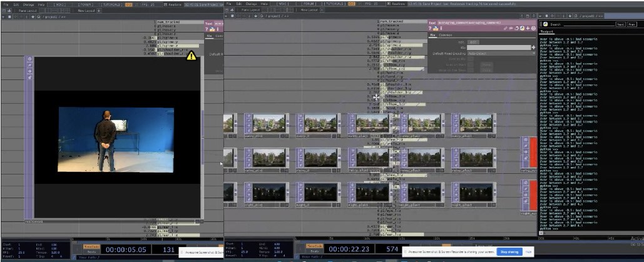Click top flag icon on left viewer node

[29, 59]
